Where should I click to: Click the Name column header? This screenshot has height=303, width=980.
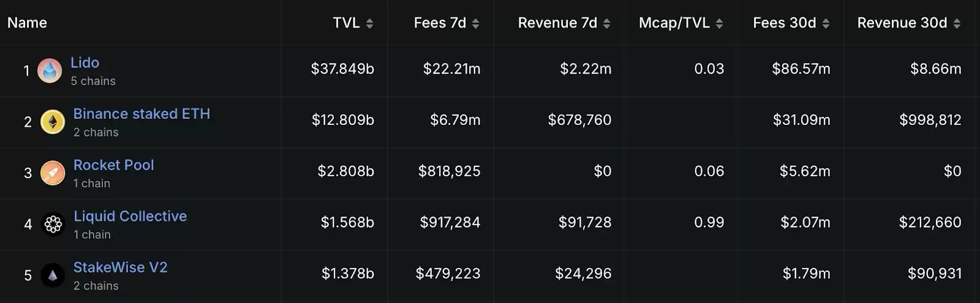(27, 23)
